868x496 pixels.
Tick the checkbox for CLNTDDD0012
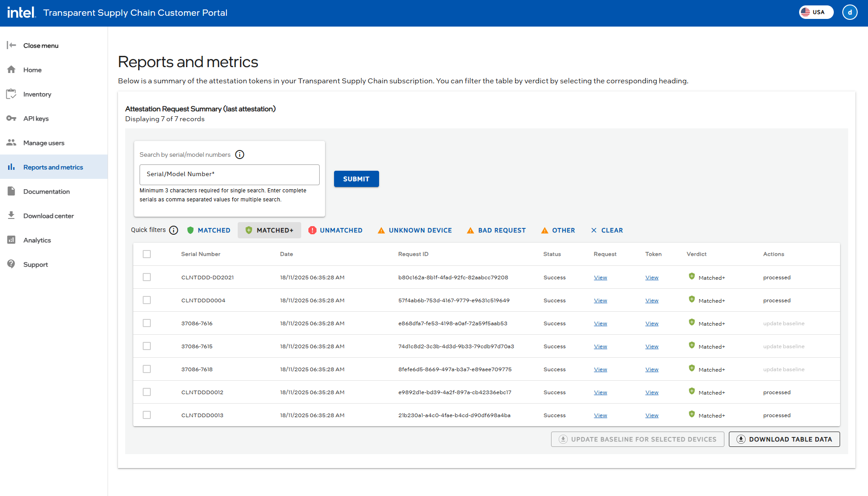click(147, 392)
